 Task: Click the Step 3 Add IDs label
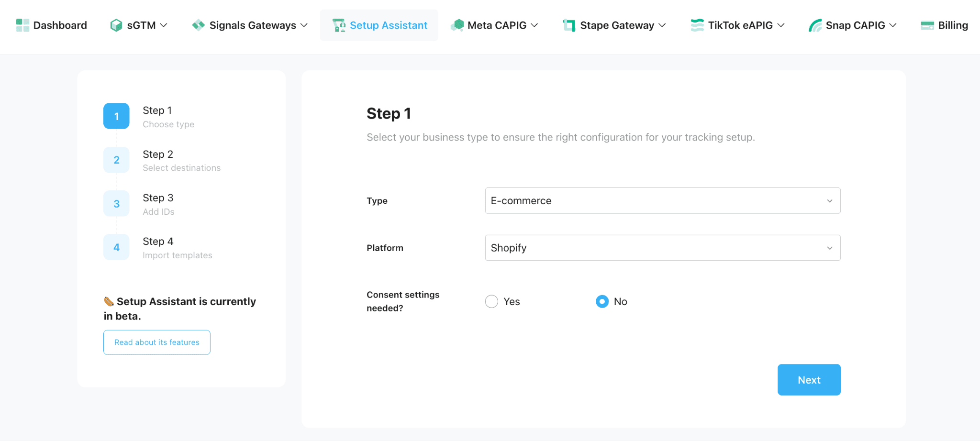coord(158,204)
